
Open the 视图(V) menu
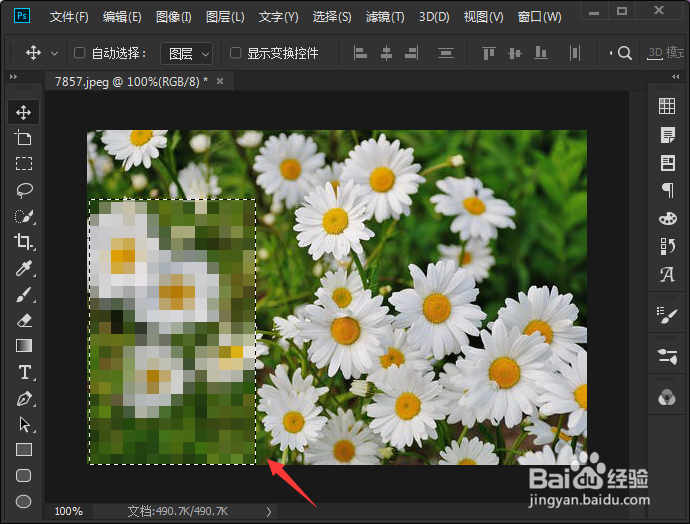(x=483, y=17)
